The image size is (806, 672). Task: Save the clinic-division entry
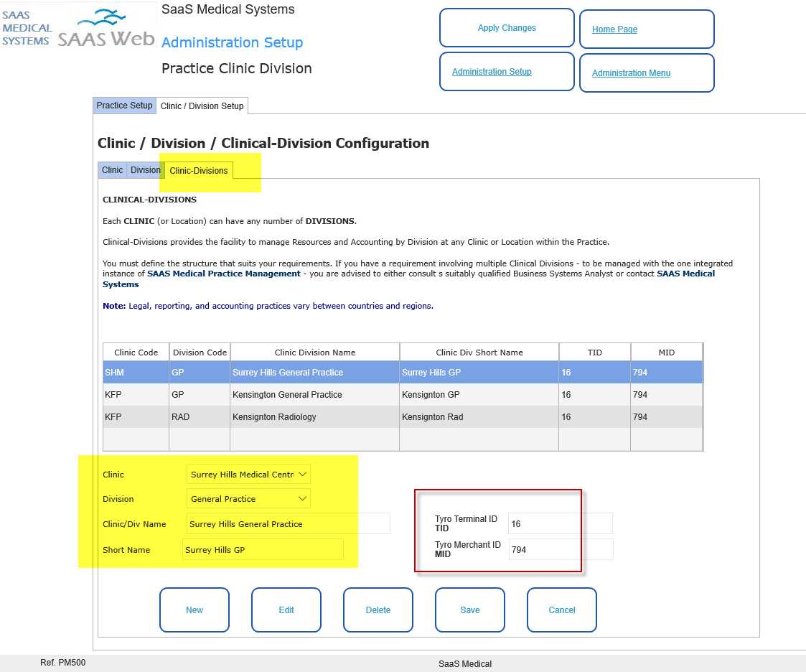(x=470, y=610)
